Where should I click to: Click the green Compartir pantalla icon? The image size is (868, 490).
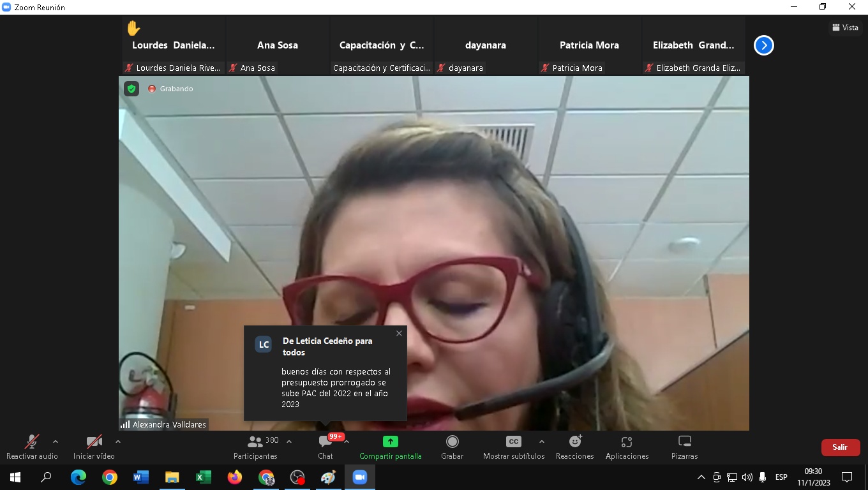pyautogui.click(x=390, y=442)
